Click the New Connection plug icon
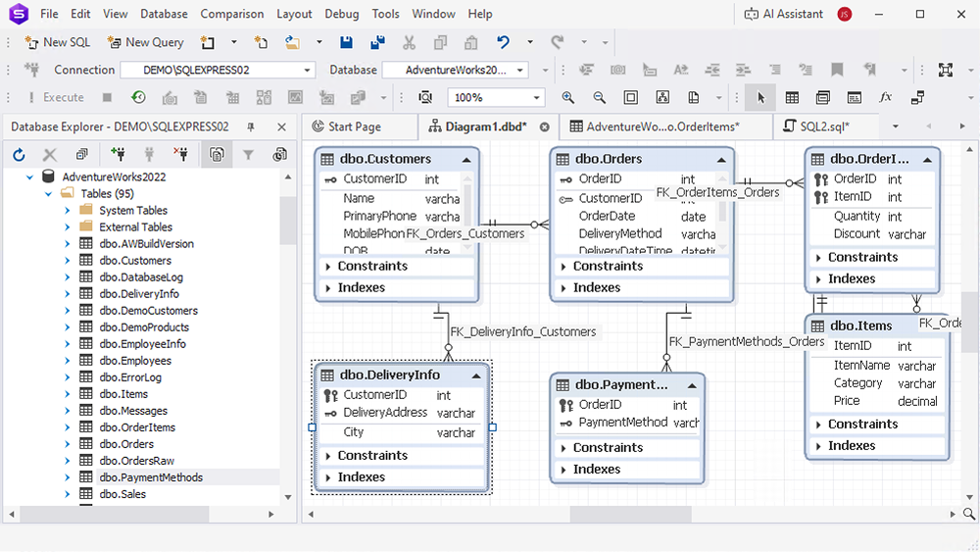The image size is (980, 552). point(118,155)
